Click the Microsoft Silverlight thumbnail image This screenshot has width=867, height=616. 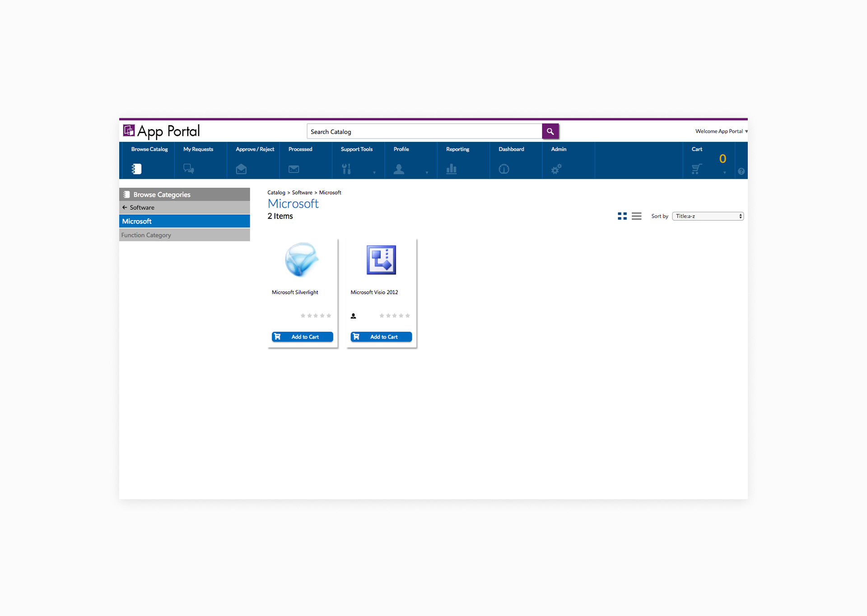coord(302,259)
